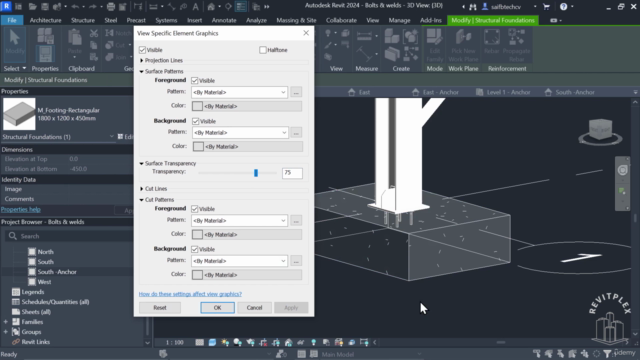Toggle Cut Patterns Foreground Visible checkbox
640x360 pixels.
(x=195, y=209)
